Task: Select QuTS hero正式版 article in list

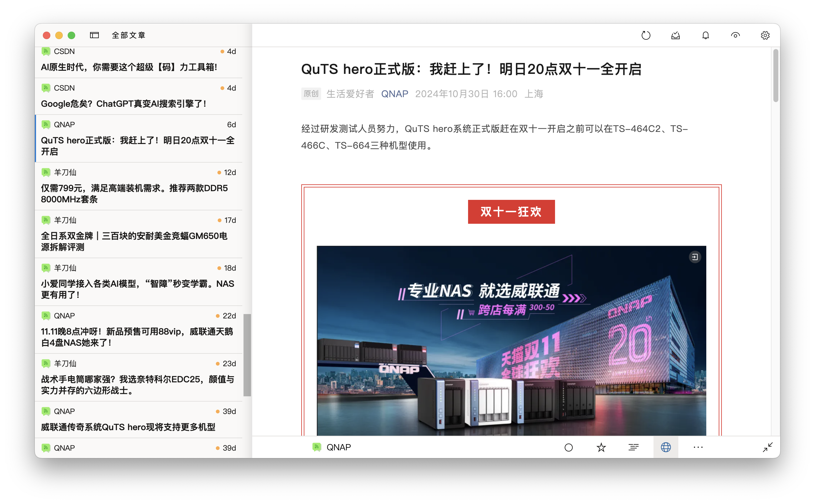Action: tap(139, 139)
